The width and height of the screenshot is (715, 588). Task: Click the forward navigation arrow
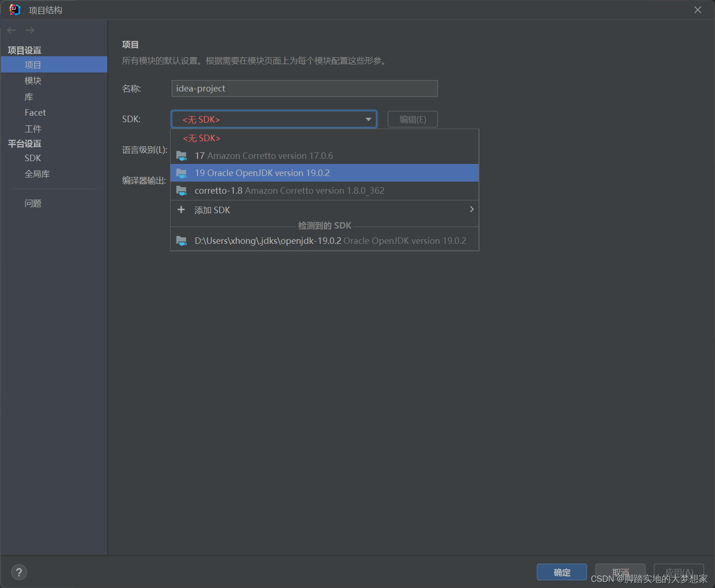pos(30,30)
